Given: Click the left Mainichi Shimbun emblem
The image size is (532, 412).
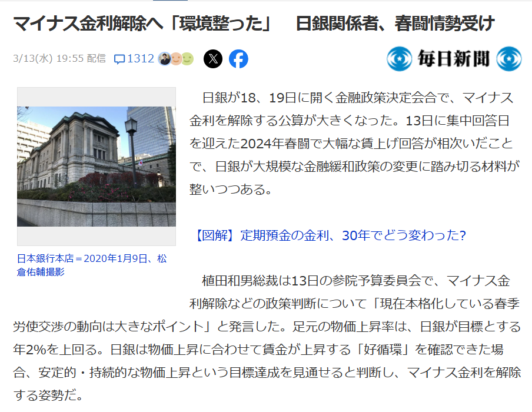Looking at the screenshot, I should click(400, 59).
